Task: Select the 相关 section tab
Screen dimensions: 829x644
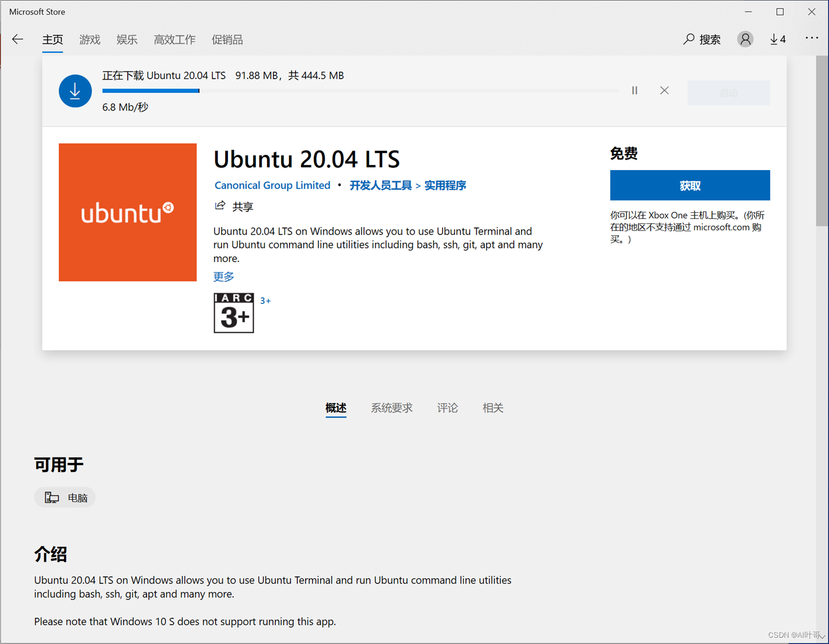Action: (493, 408)
